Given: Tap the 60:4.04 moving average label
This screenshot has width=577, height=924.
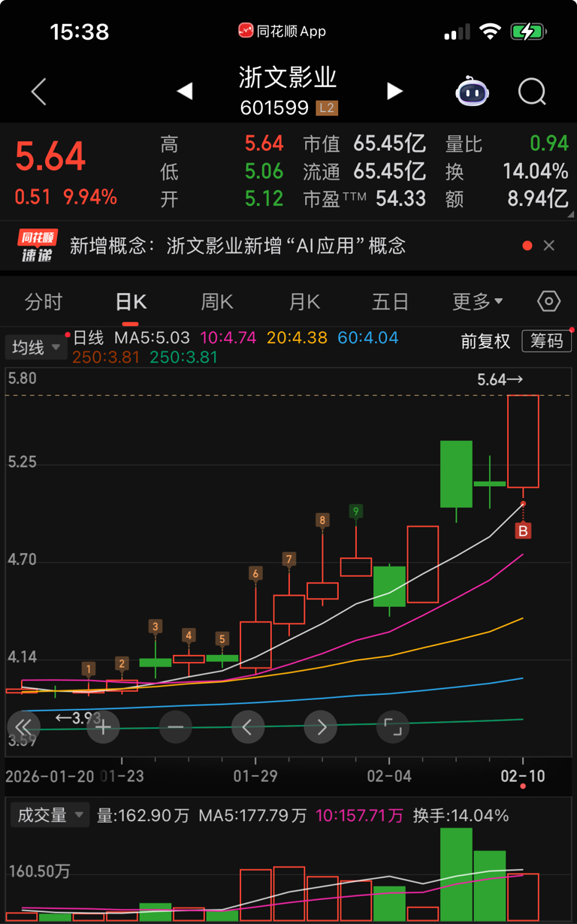Looking at the screenshot, I should (x=367, y=339).
